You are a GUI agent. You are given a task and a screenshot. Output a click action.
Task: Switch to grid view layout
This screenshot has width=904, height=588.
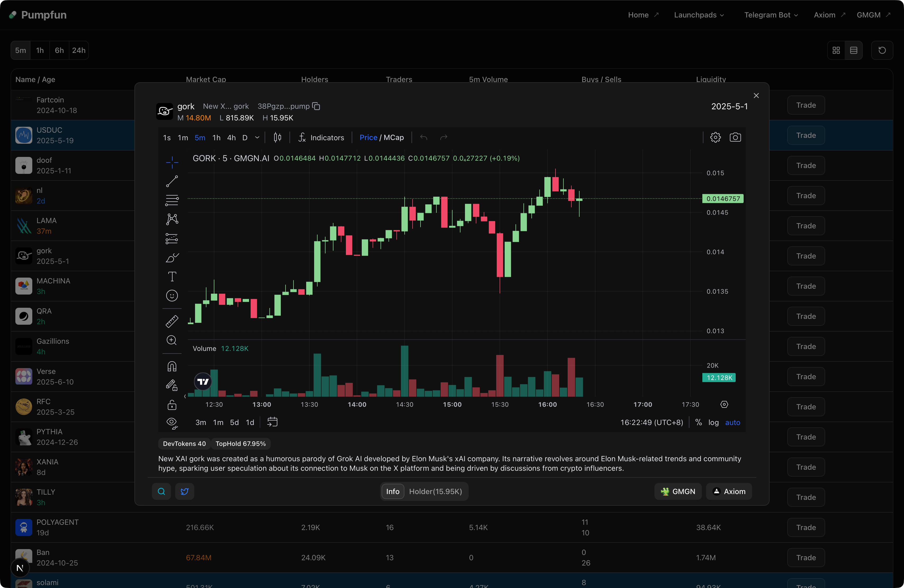coord(836,50)
